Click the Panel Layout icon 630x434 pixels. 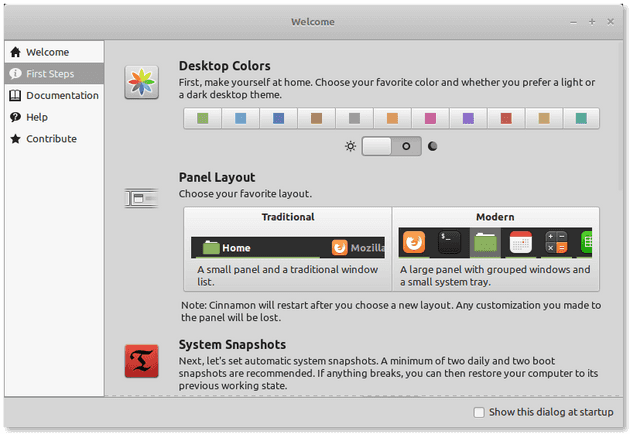point(141,198)
